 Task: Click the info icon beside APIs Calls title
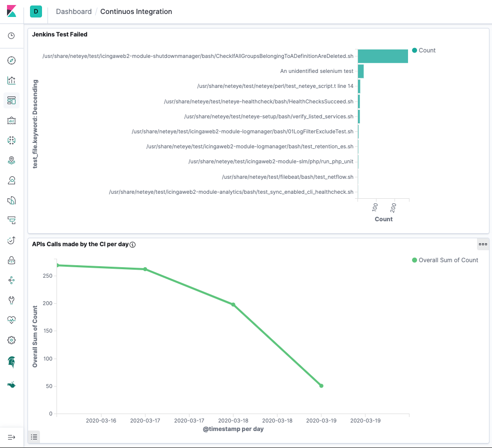[x=132, y=245]
